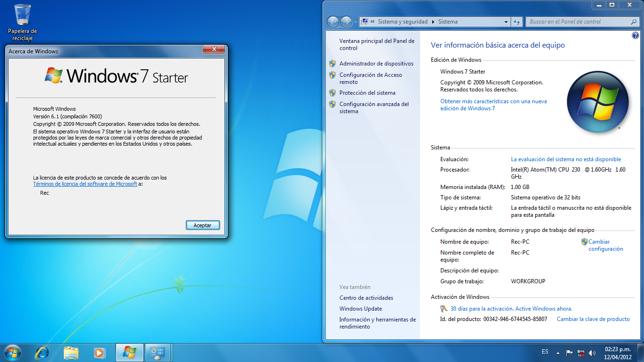Select the Control Panel Sistema taskbar button
Screen dimensions: 644x362
157,352
